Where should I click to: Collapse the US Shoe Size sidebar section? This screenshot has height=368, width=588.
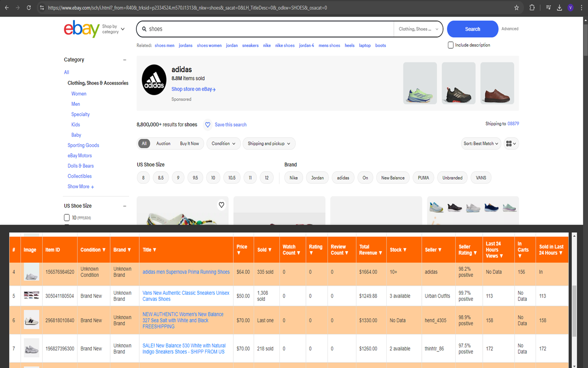coord(124,206)
